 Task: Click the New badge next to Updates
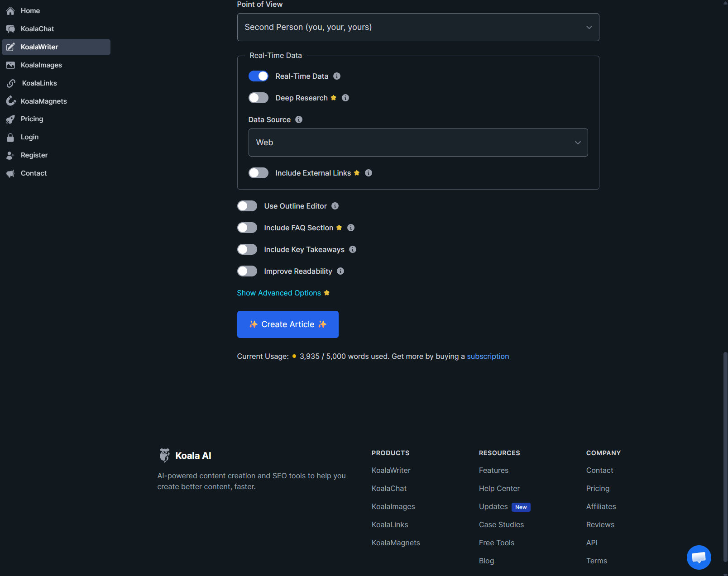pos(521,507)
